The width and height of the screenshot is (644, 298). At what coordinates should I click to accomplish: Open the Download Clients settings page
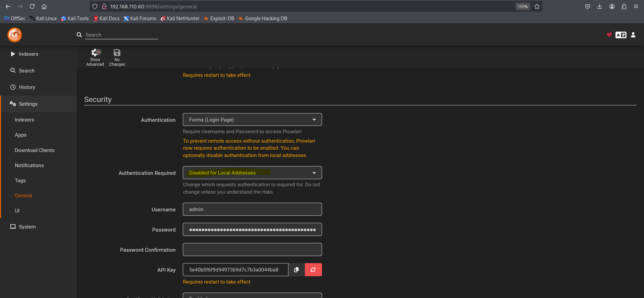coord(35,150)
